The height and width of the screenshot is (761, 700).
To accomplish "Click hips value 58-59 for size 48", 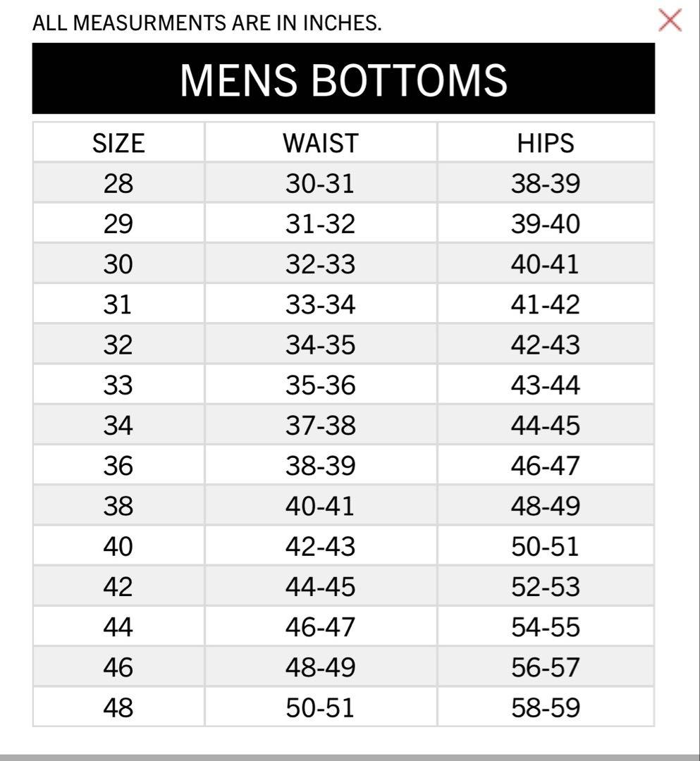I will point(546,707).
